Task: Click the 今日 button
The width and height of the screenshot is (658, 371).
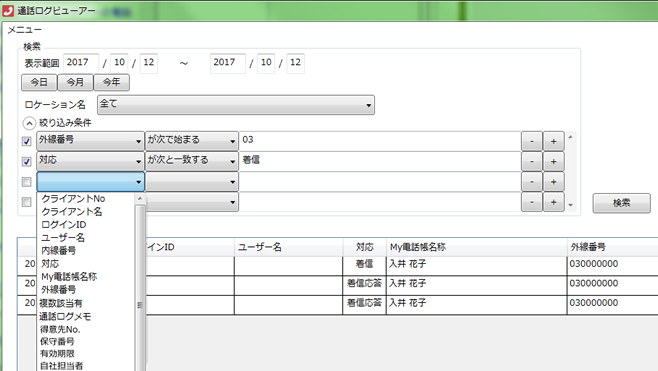Action: [39, 82]
